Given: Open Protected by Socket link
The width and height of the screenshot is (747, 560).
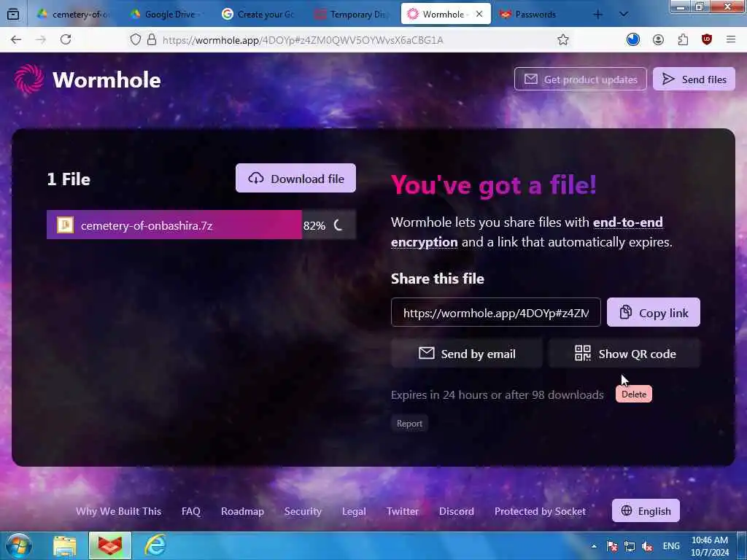Looking at the screenshot, I should tap(541, 511).
